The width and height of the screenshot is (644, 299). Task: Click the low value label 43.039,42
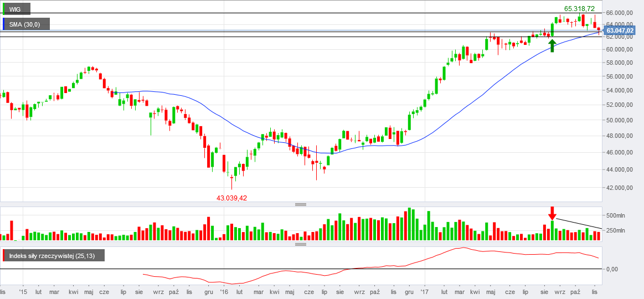click(231, 198)
